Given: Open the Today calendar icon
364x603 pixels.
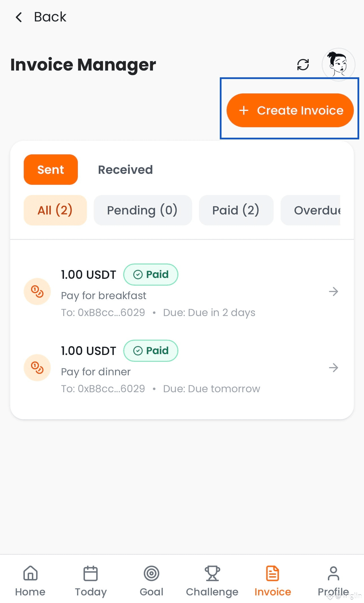Looking at the screenshot, I should pyautogui.click(x=91, y=573).
